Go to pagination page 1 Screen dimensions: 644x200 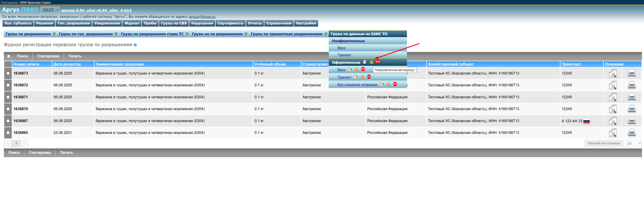pyautogui.click(x=16, y=143)
